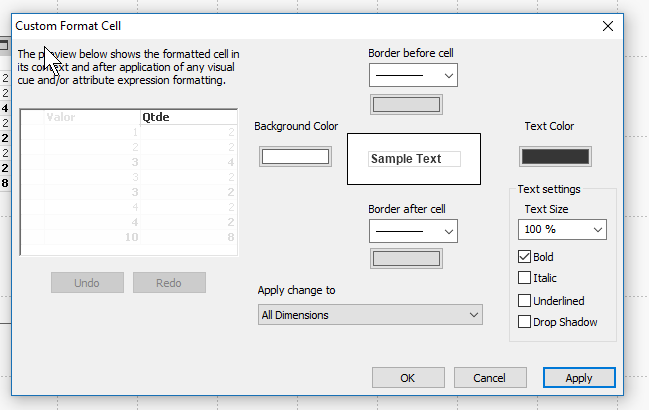Click the Redo button
649x410 pixels.
169,283
